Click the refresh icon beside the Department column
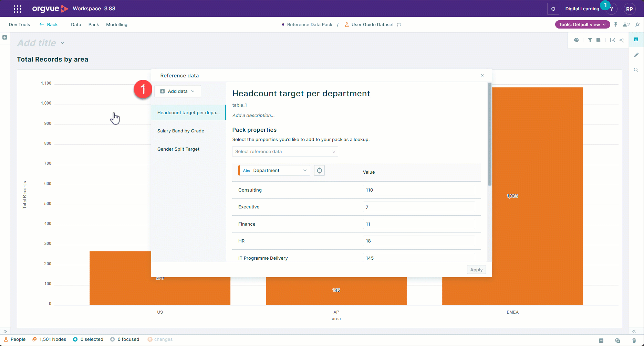 pyautogui.click(x=319, y=170)
